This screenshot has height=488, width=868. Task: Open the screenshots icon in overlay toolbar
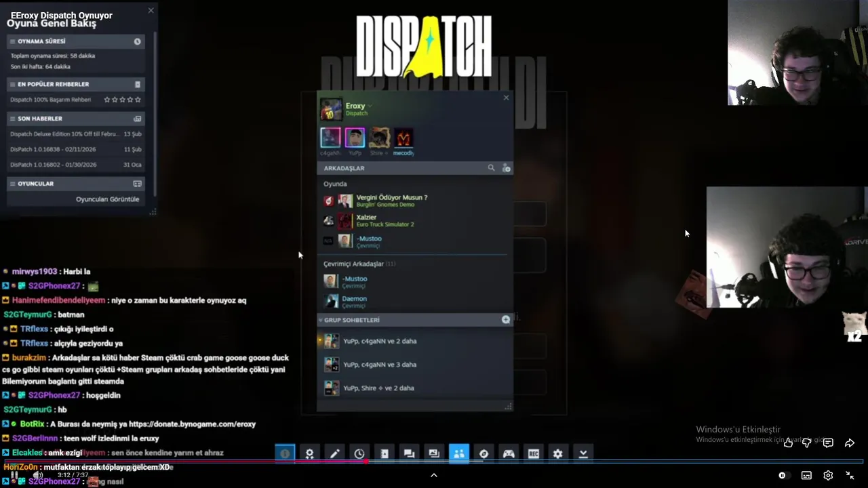pos(434,454)
